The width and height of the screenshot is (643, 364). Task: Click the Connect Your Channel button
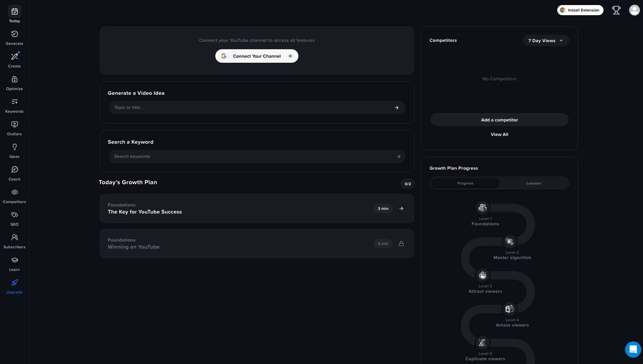(x=257, y=56)
